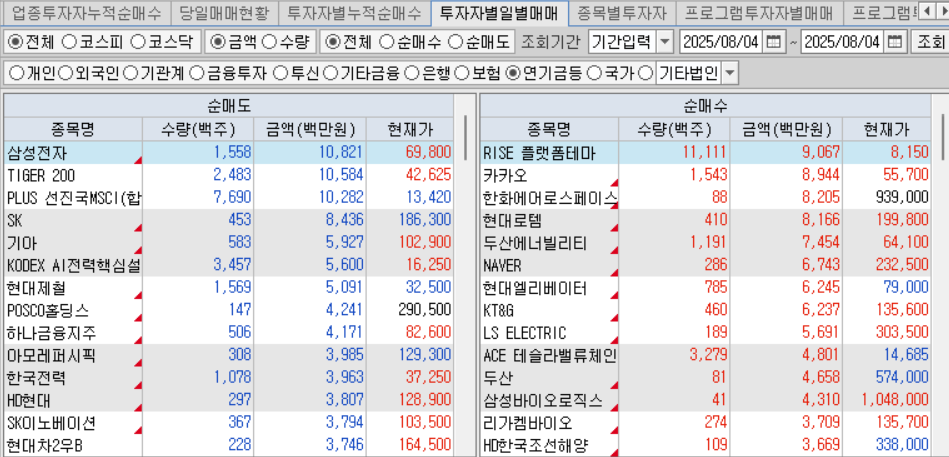The height and width of the screenshot is (457, 949).
Task: Select 삼성바이오로직스 row
Action: point(706,400)
